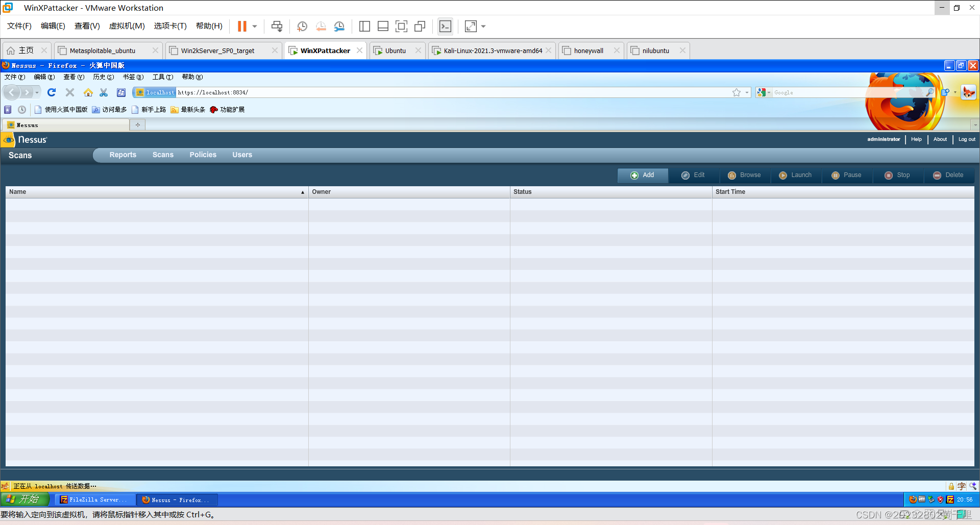Click send Ctrl+Alt+Del icon in VMware toolbar
The height and width of the screenshot is (525, 980).
click(x=277, y=26)
